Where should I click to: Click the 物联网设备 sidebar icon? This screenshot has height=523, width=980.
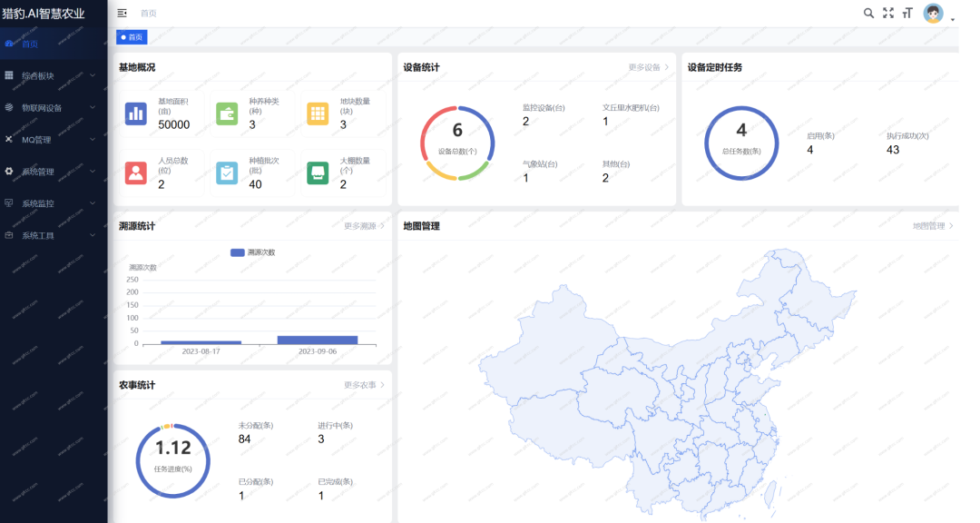(x=9, y=108)
